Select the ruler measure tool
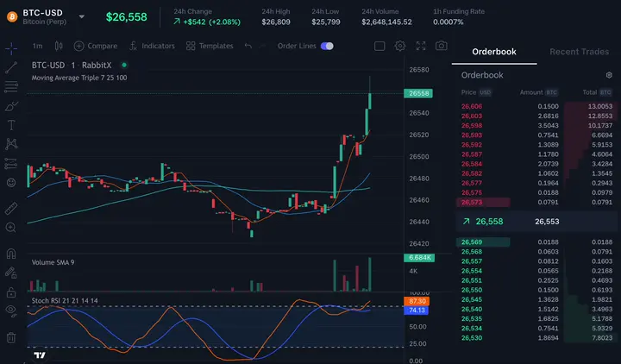621x364 pixels. pyautogui.click(x=11, y=209)
